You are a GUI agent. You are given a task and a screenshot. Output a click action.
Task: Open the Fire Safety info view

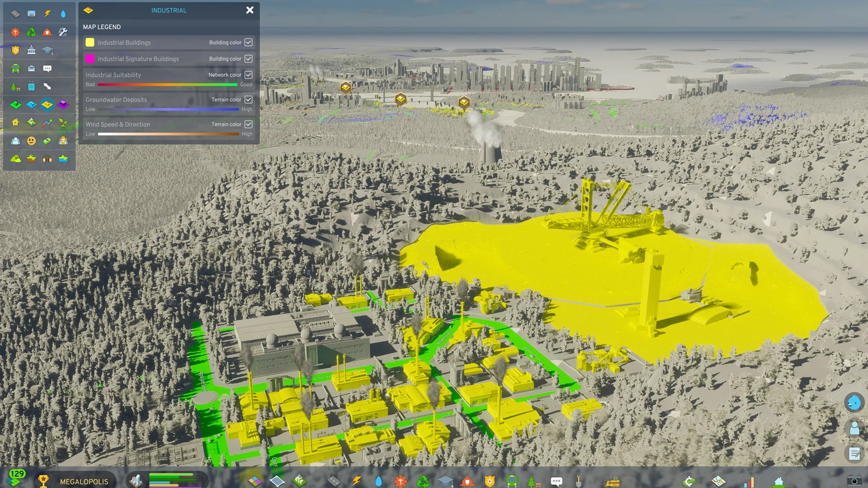(x=47, y=32)
